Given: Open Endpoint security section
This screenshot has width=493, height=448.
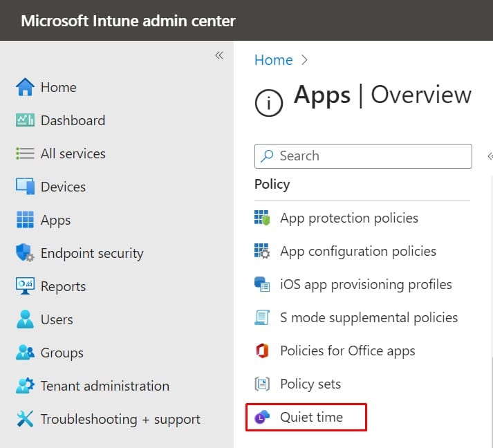Looking at the screenshot, I should click(92, 253).
